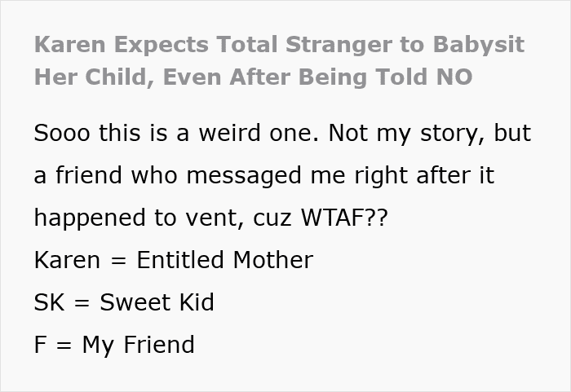Click the abbreviation SK
The height and width of the screenshot is (392, 571).
pyautogui.click(x=50, y=302)
